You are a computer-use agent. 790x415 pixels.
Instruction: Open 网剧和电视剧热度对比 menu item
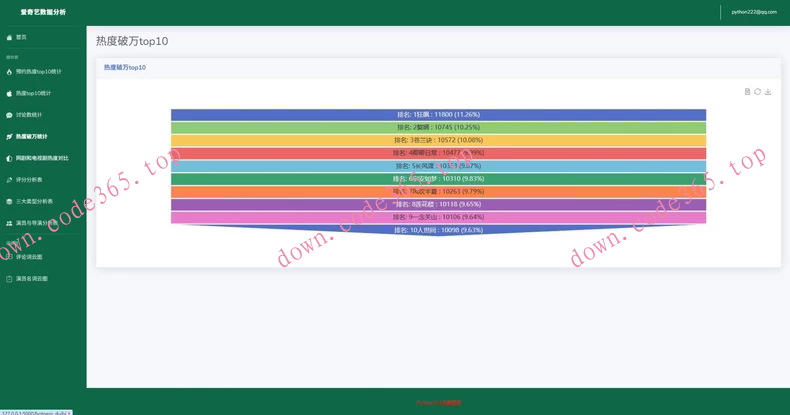42,158
